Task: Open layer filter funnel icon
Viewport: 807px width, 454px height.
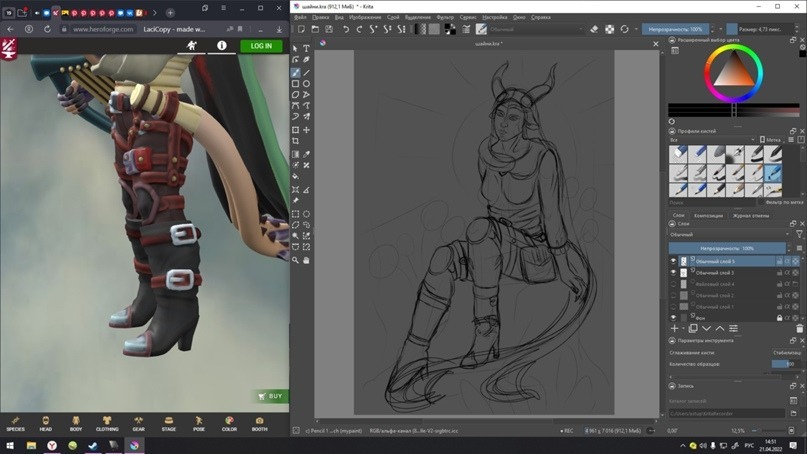Action: pos(799,234)
